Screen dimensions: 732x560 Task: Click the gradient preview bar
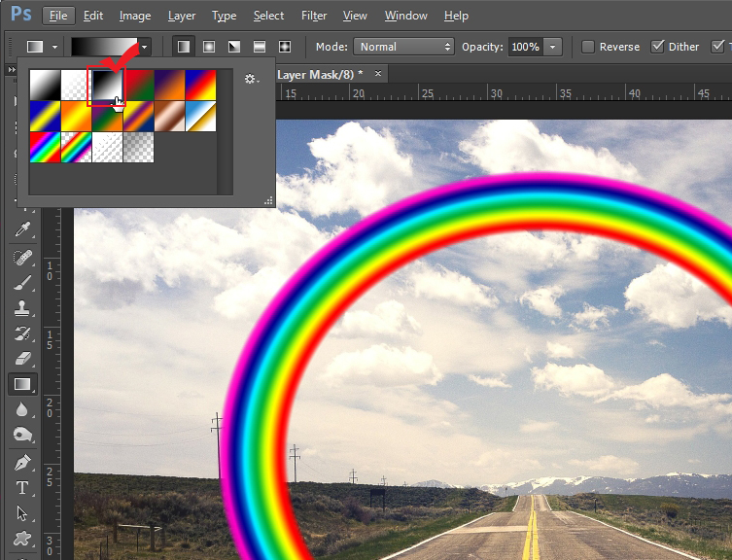coord(105,48)
